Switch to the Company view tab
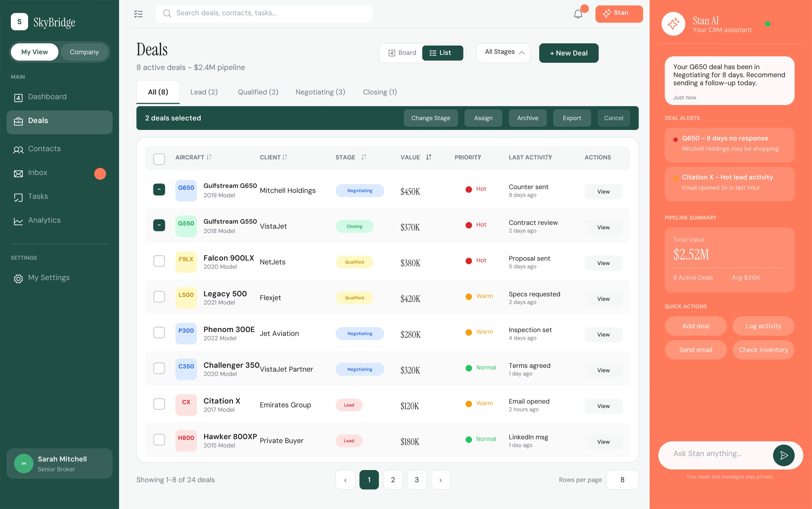The image size is (812, 509). click(84, 52)
